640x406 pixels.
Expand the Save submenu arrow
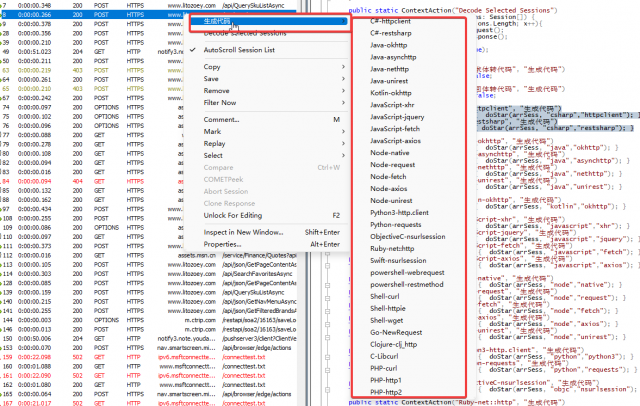click(343, 78)
